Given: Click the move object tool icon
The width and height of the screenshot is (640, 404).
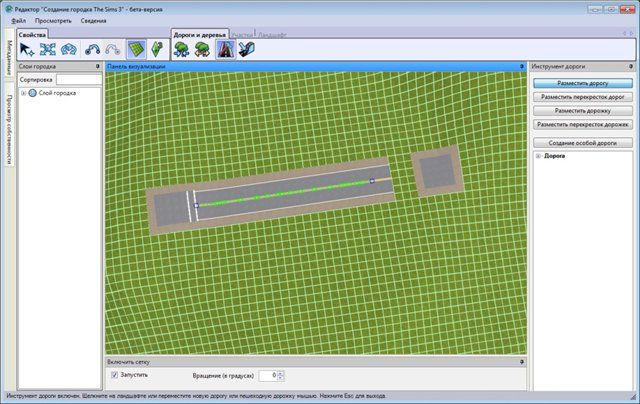Looking at the screenshot, I should [48, 49].
